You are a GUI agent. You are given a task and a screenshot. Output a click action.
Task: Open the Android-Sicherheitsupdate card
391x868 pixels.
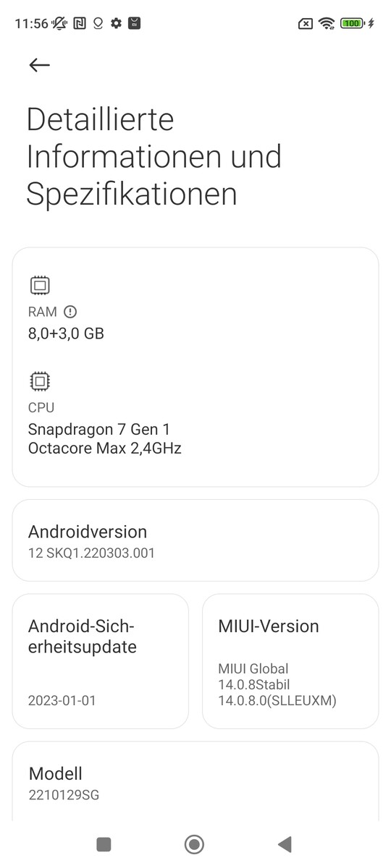click(x=101, y=661)
